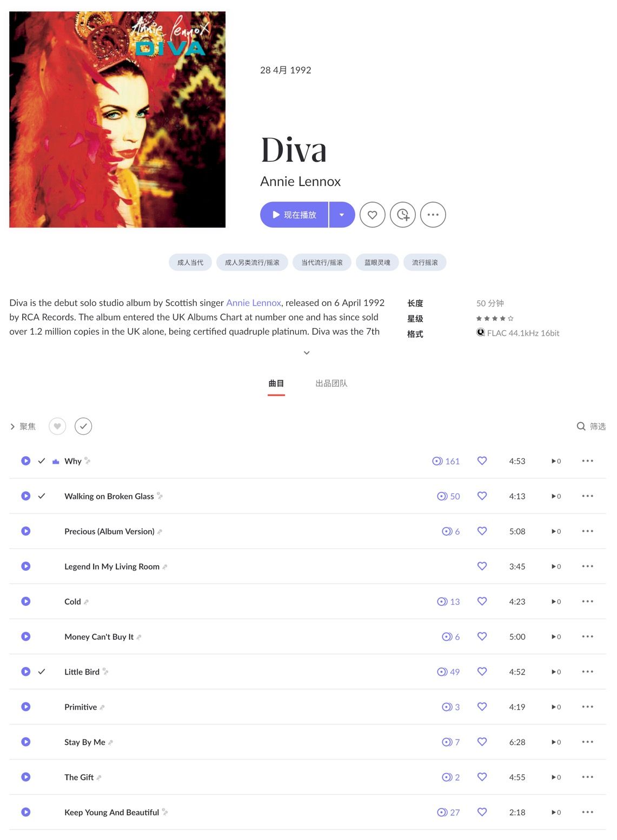The width and height of the screenshot is (617, 840).
Task: Play the track Cold
Action: tap(25, 601)
